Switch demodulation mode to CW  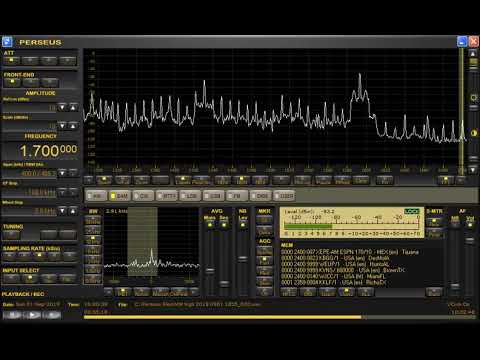tap(143, 196)
